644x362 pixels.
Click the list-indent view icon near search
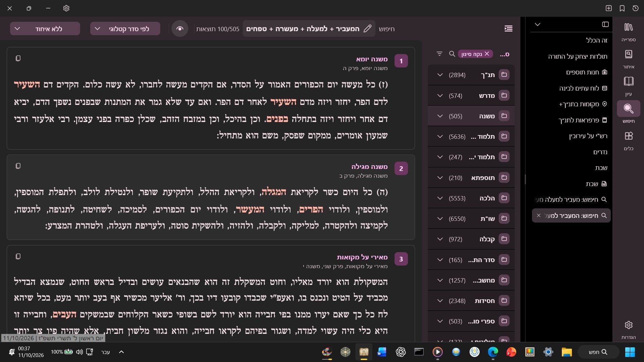(x=508, y=29)
